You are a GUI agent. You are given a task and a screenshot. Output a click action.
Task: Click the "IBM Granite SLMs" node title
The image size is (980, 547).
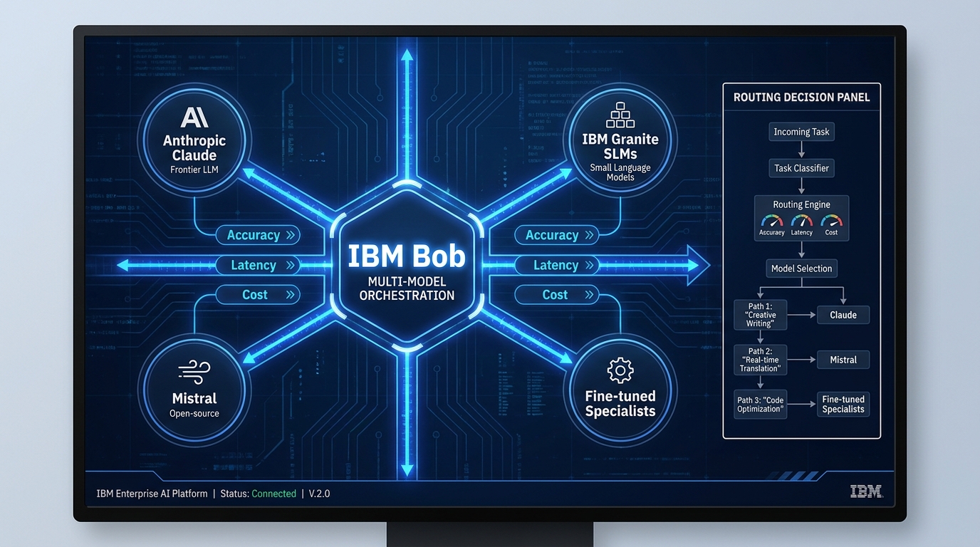[620, 146]
